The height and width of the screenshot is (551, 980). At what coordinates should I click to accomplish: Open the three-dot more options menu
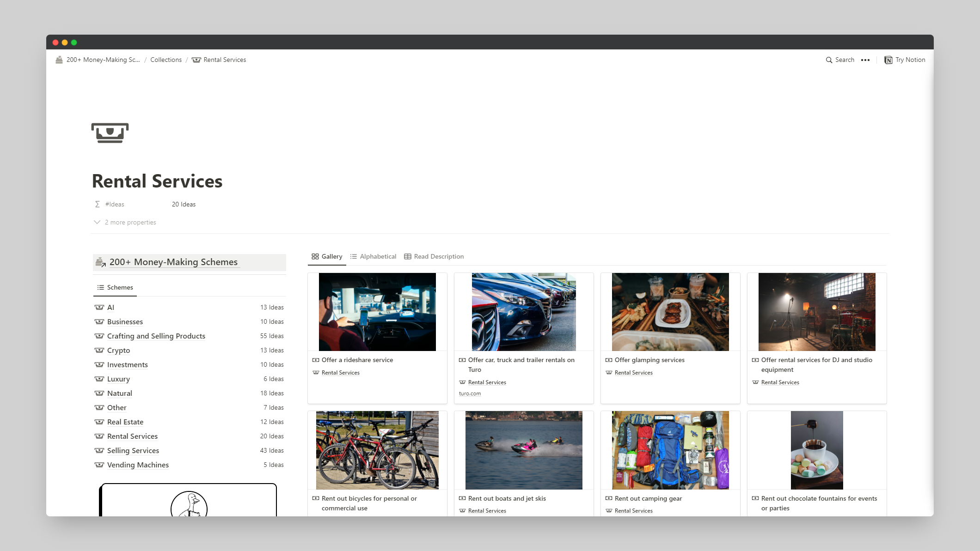[865, 60]
